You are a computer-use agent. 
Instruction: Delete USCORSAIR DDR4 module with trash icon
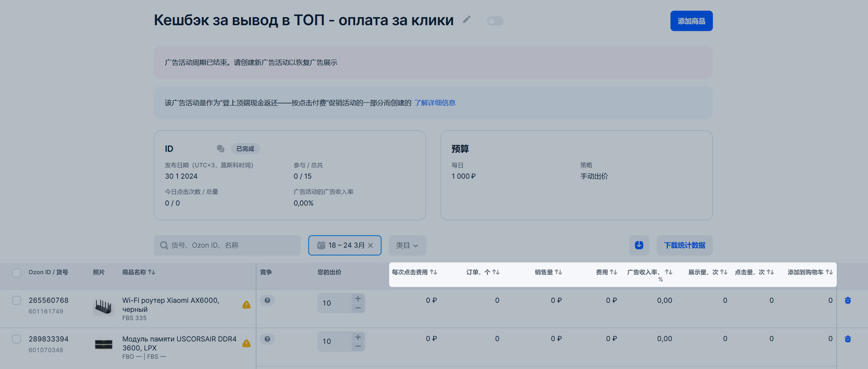tap(848, 339)
